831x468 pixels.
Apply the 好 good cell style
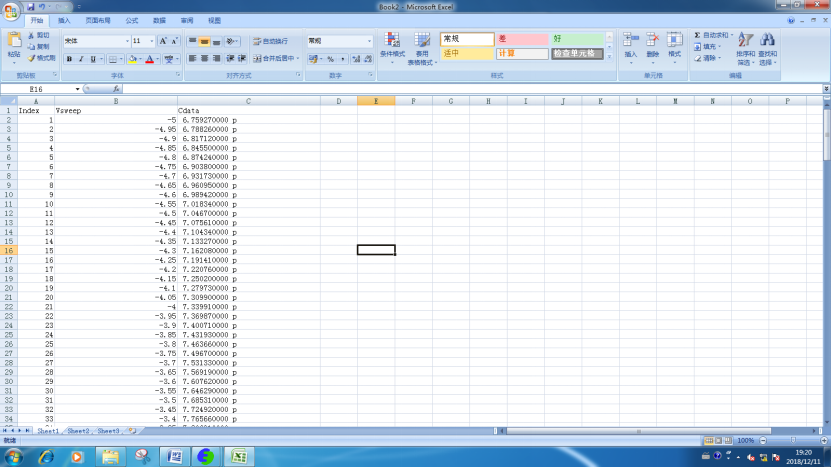(577, 39)
